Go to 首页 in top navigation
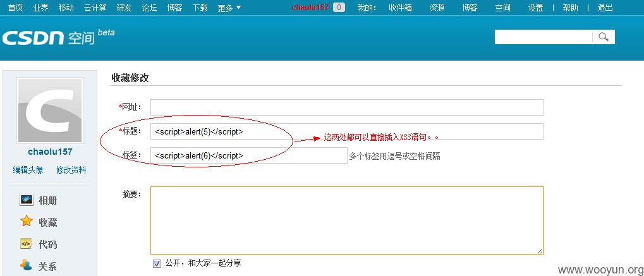644x276 pixels. pos(16,8)
